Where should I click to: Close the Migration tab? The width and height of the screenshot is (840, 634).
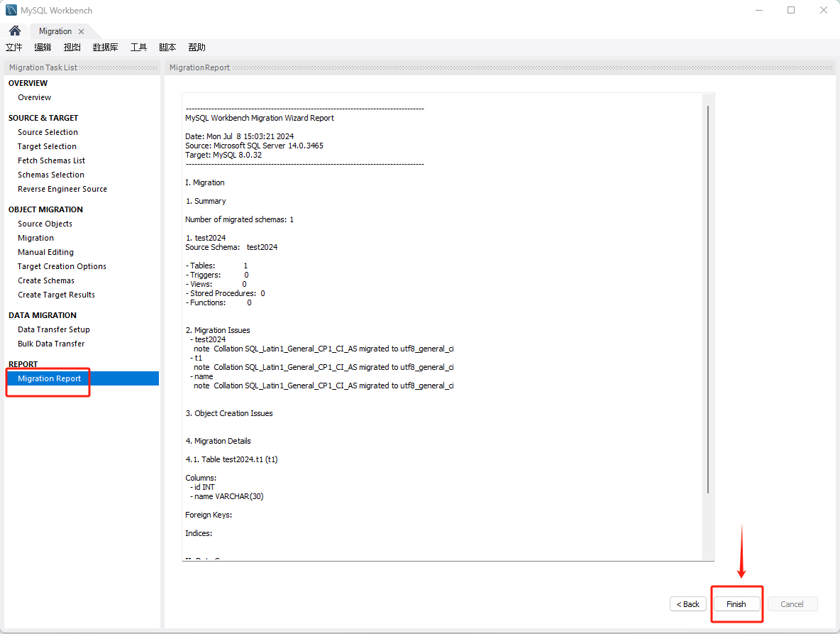coord(81,31)
